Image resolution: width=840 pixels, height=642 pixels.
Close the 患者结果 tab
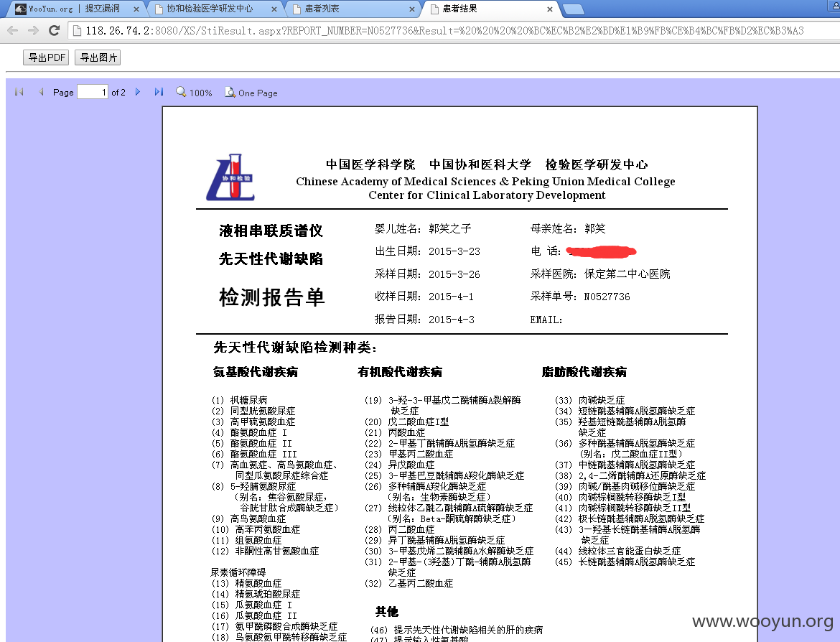(x=550, y=9)
